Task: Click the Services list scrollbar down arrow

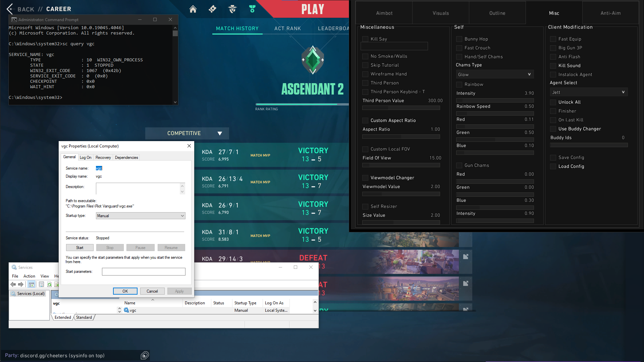Action: (315, 310)
